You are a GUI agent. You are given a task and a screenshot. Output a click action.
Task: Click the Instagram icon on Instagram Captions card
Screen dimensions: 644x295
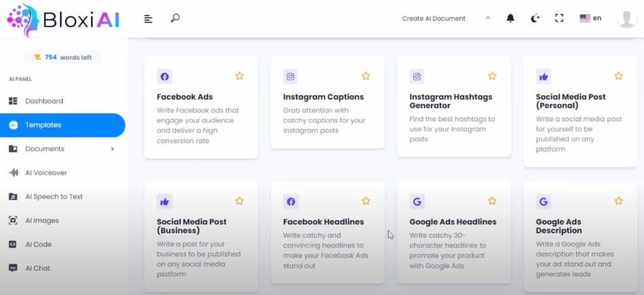point(291,77)
